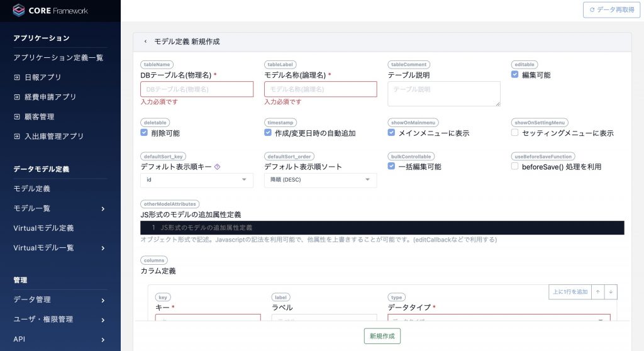The height and width of the screenshot is (351, 644).
Task: Open 入出庫管理アプリ from the sidebar
Action: click(x=54, y=136)
